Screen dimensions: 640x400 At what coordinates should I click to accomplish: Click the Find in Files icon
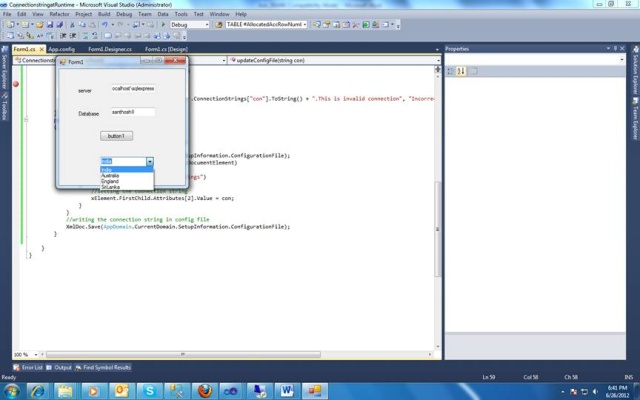(219, 24)
